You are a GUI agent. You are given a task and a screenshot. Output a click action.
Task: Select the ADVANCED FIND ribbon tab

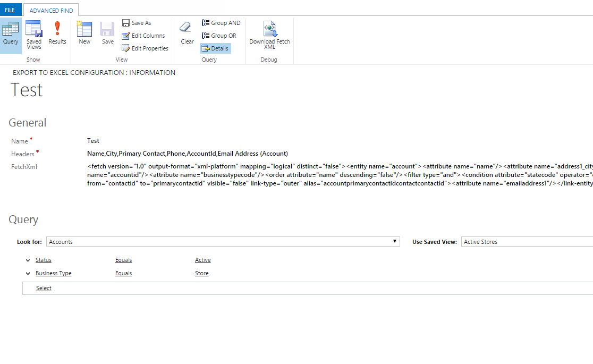click(x=51, y=10)
